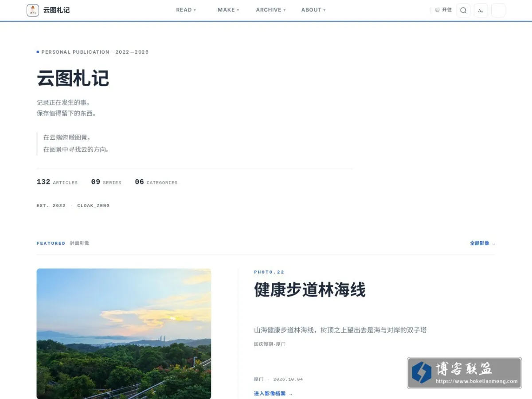Click the 云图札记 site logo icon
Image resolution: width=532 pixels, height=399 pixels.
(33, 10)
